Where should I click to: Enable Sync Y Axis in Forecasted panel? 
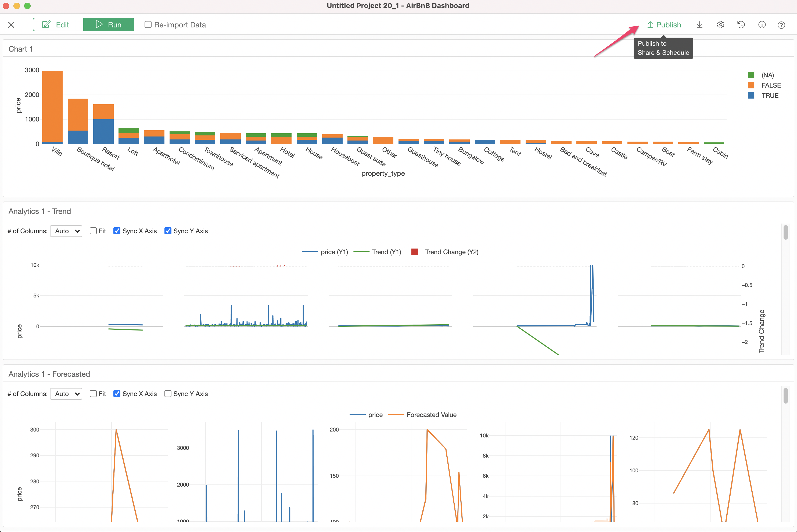pyautogui.click(x=168, y=394)
